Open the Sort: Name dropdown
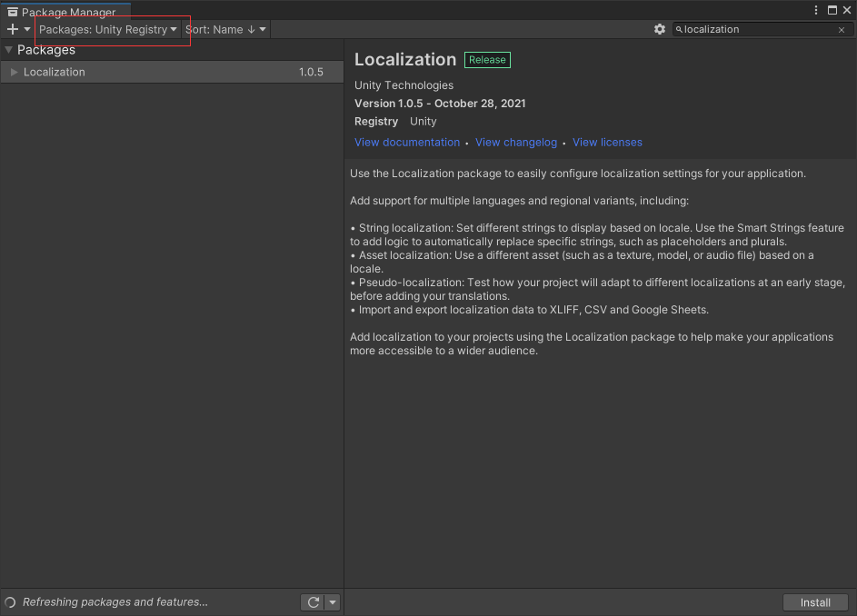The width and height of the screenshot is (857, 616). tap(225, 29)
